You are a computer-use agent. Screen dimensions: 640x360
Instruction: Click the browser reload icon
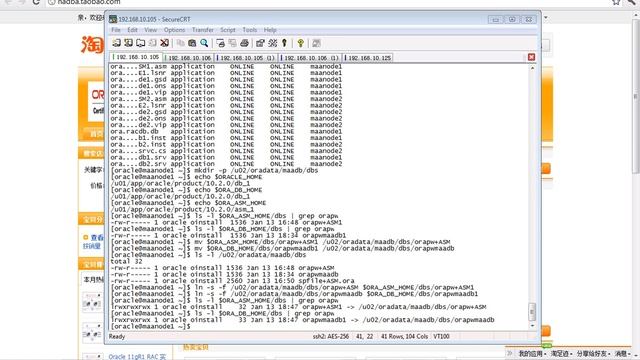[36, 2]
